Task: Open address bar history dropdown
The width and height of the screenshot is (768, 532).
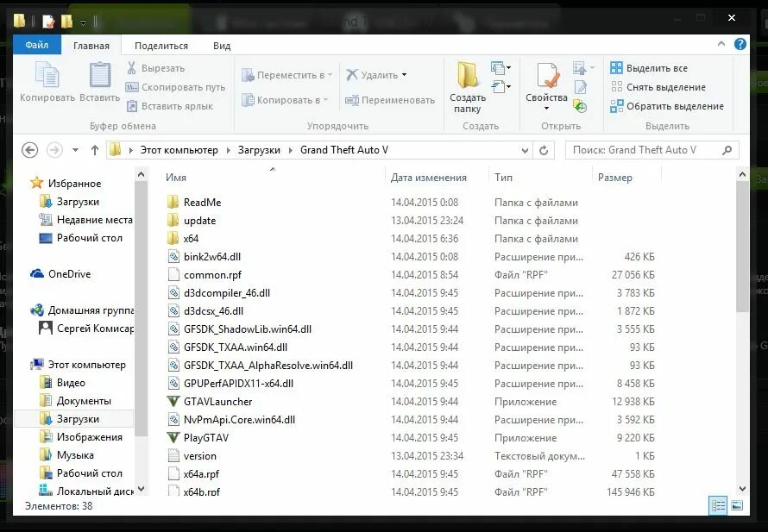Action: [x=525, y=151]
